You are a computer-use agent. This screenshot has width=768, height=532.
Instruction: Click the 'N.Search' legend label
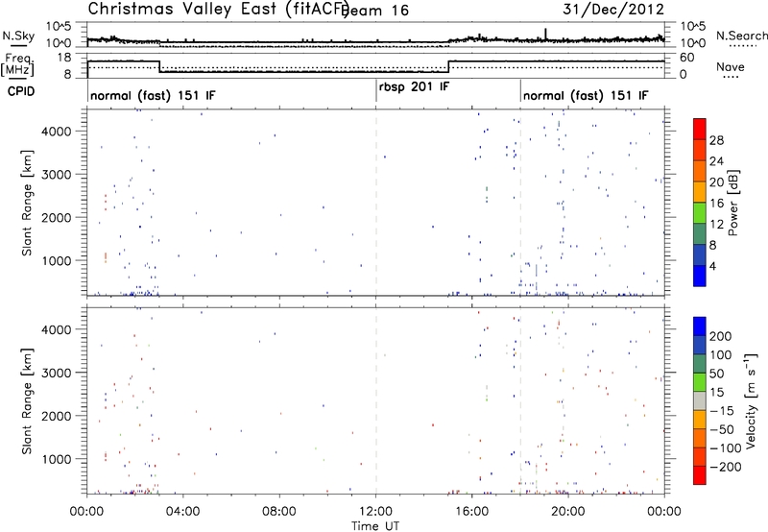point(741,36)
